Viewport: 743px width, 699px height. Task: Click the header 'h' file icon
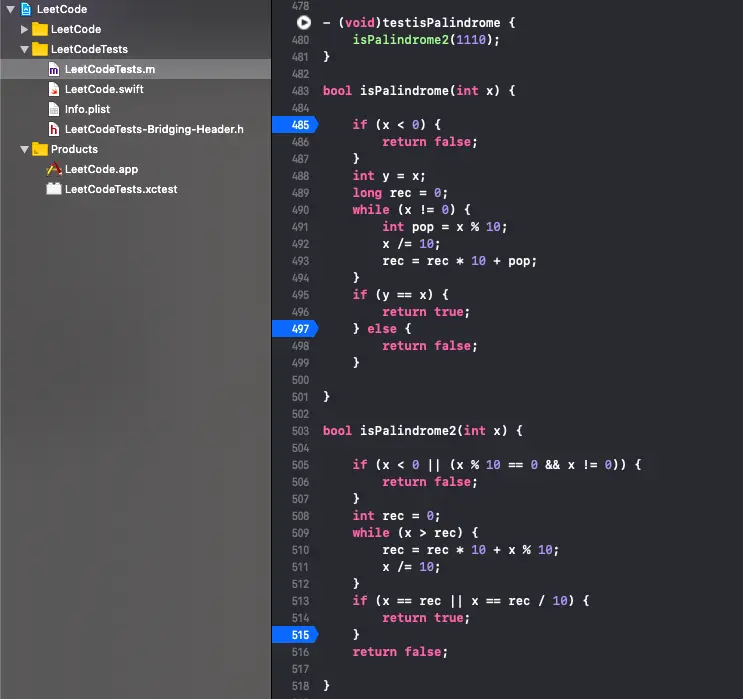[54, 129]
